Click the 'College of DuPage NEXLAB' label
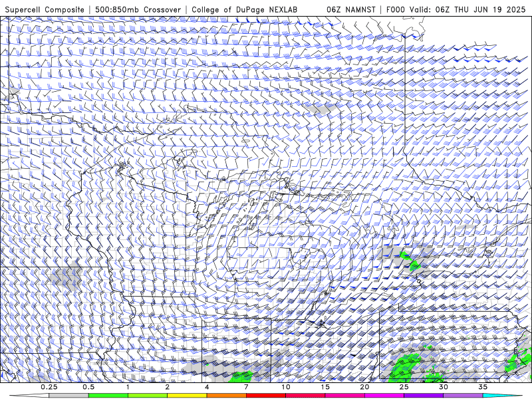The width and height of the screenshot is (532, 399). [x=244, y=10]
